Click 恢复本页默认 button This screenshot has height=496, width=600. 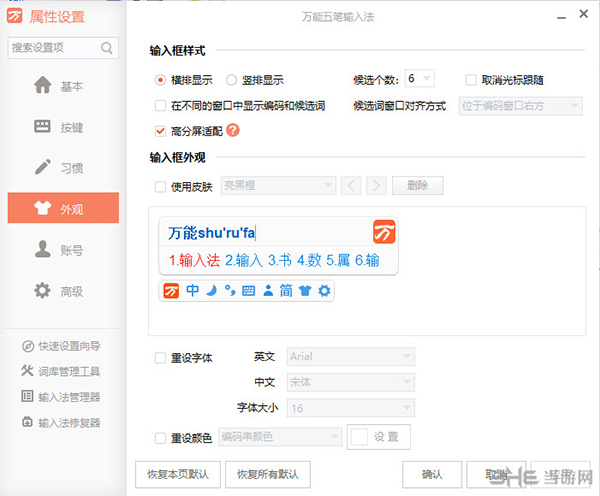(x=178, y=475)
